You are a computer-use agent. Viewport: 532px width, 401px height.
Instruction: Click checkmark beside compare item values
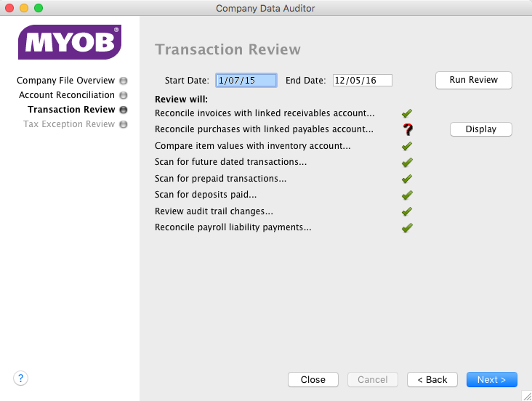(407, 146)
